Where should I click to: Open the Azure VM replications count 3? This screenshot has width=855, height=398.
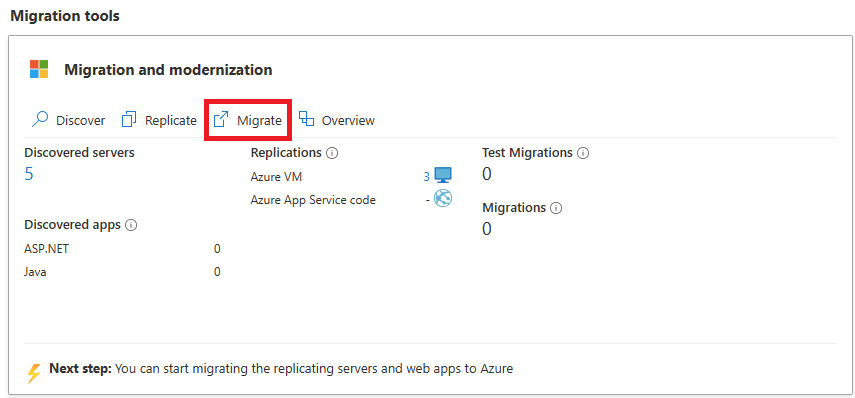point(426,177)
